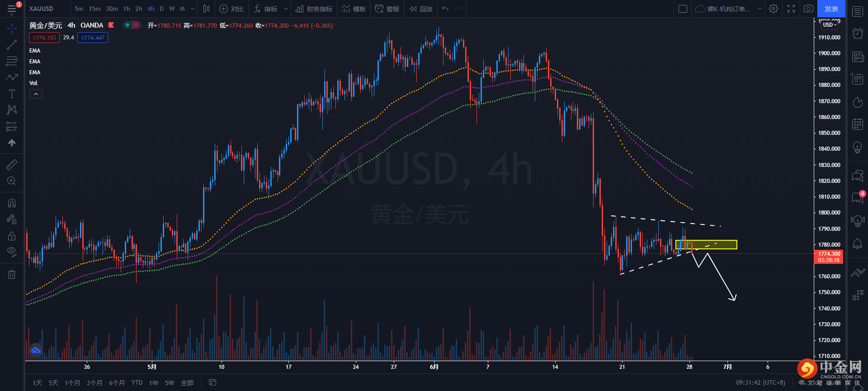The width and height of the screenshot is (868, 391).
Task: Expand the time interval dropdown arrow
Action: coord(193,9)
